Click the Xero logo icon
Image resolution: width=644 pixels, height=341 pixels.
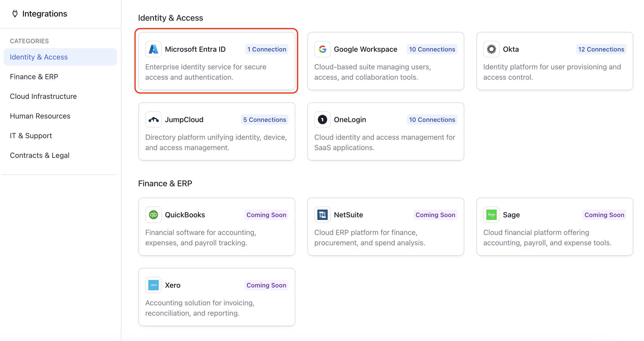[x=154, y=285]
